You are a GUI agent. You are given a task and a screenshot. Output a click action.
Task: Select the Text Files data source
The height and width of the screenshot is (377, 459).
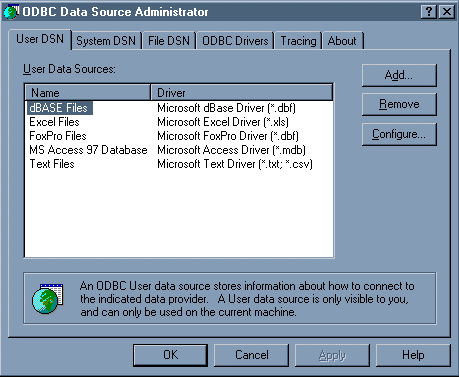click(x=52, y=164)
